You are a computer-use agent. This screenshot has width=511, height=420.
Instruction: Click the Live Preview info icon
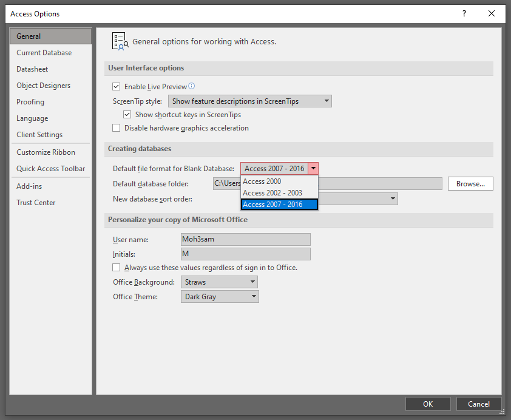pyautogui.click(x=192, y=86)
